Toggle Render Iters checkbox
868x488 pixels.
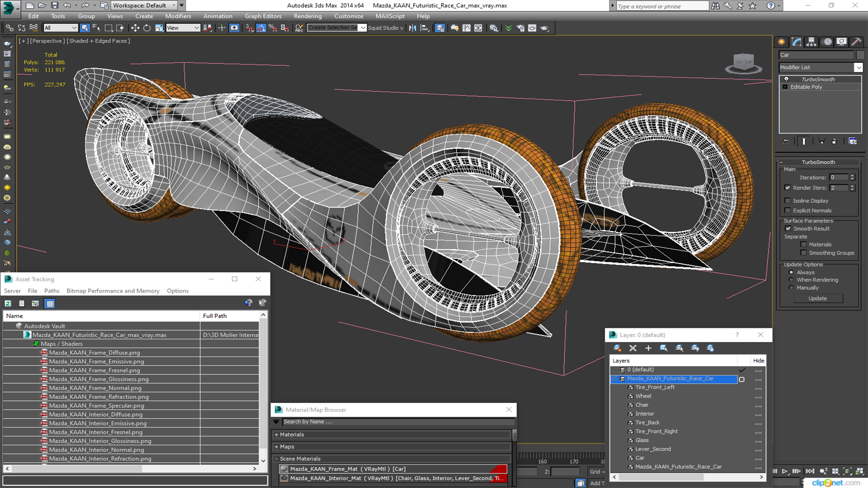point(788,188)
